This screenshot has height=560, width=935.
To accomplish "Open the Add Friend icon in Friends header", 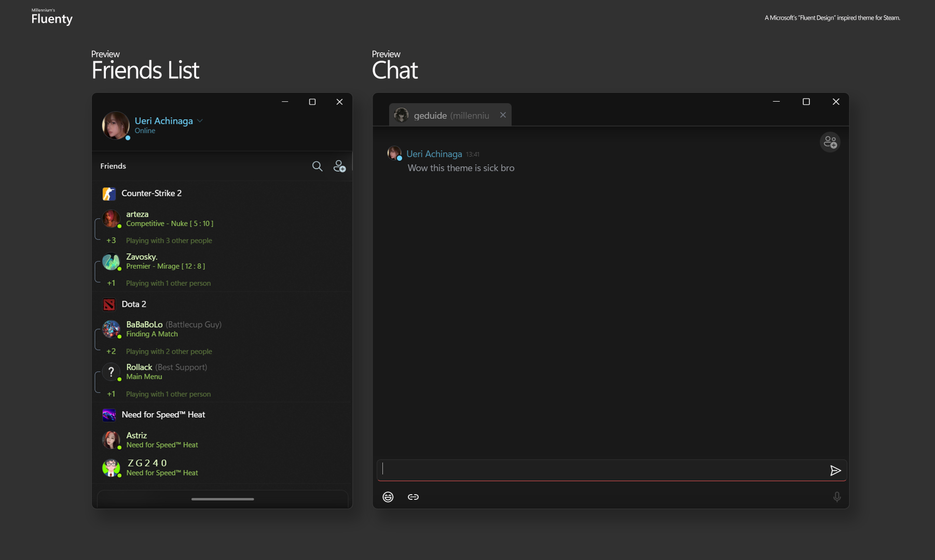I will (339, 166).
